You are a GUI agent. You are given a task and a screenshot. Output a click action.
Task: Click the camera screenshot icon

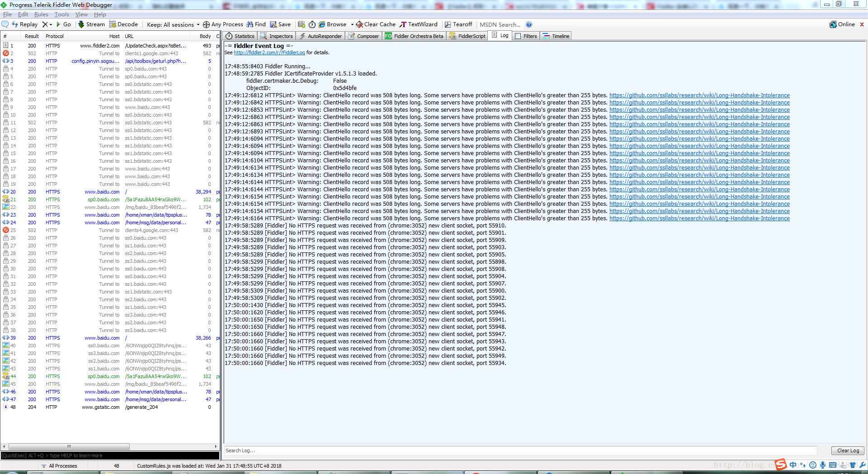302,24
